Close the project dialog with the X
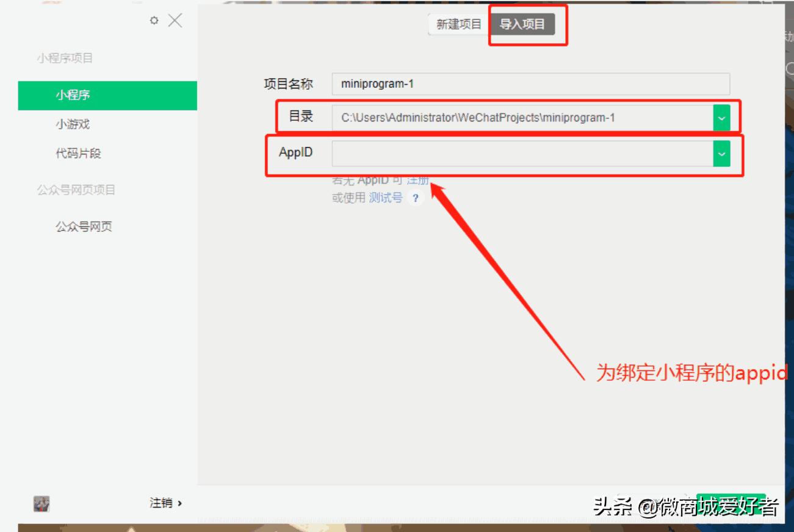Viewport: 794px width, 532px height. pos(176,20)
